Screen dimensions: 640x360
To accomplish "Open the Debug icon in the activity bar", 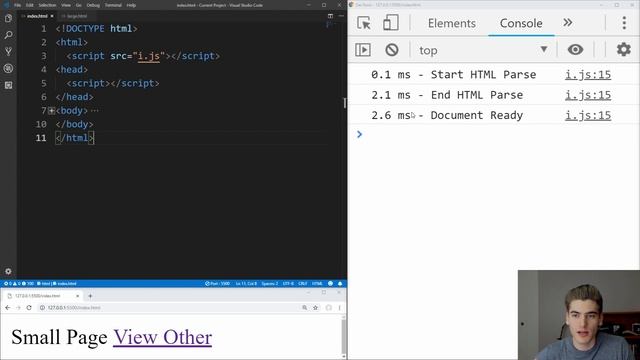I will [8, 68].
